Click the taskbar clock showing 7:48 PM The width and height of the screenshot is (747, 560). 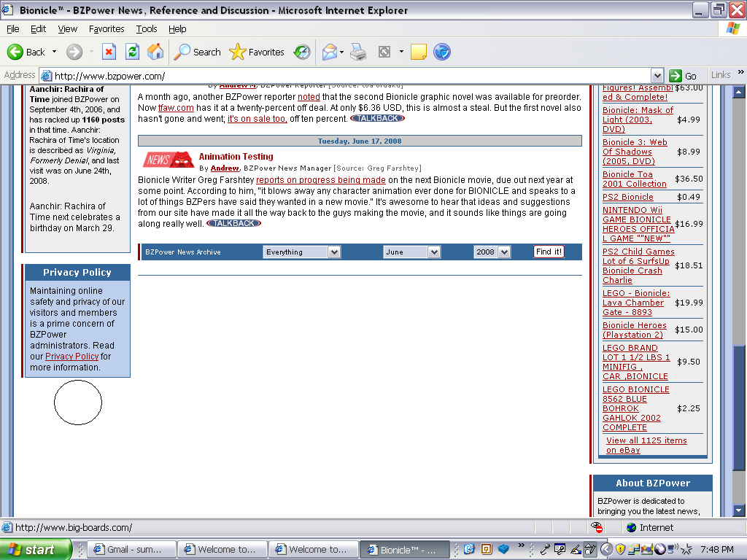pyautogui.click(x=717, y=550)
